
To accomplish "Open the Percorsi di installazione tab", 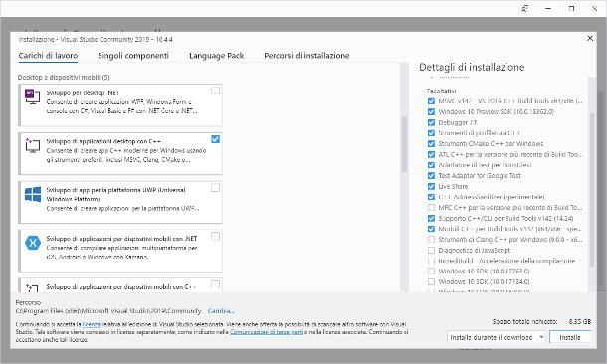I will (306, 56).
